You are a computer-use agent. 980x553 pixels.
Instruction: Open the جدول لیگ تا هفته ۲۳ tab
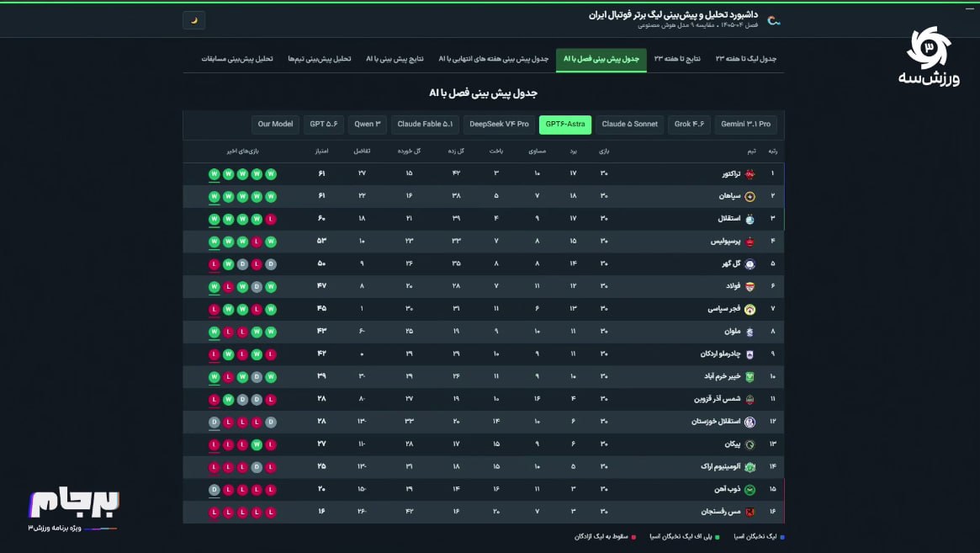(x=745, y=59)
